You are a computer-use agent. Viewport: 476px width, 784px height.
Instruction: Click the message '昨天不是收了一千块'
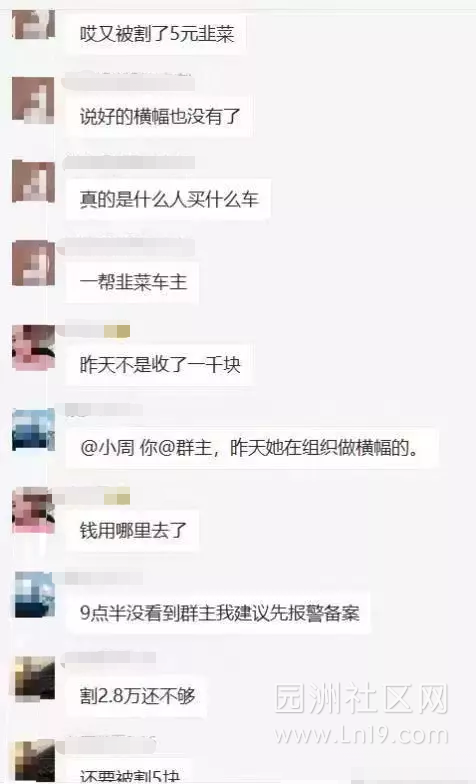(x=160, y=364)
